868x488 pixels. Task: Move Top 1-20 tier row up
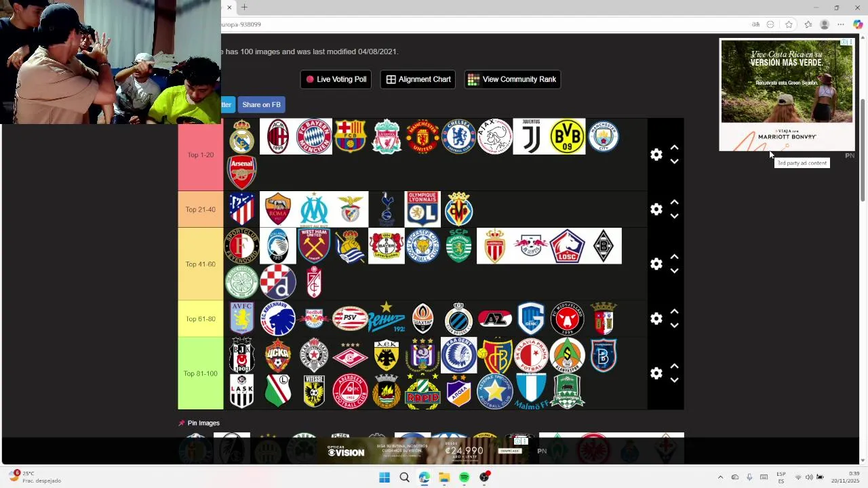point(674,148)
